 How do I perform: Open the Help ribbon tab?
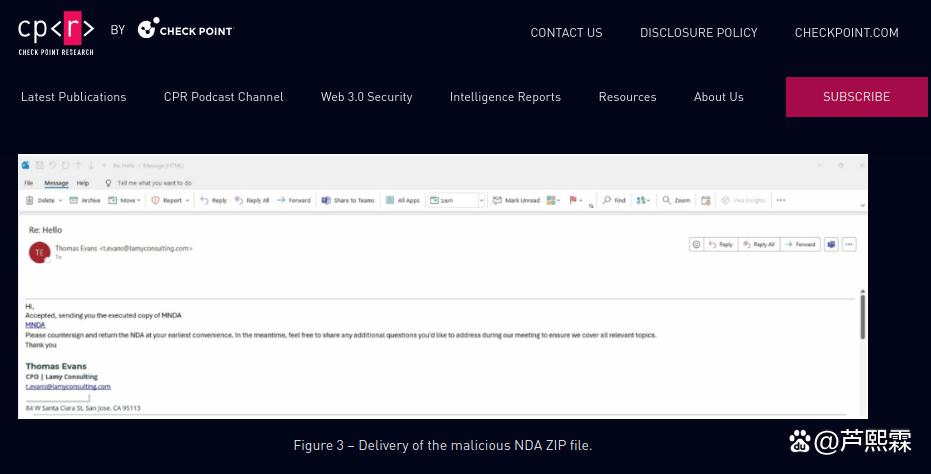(83, 183)
